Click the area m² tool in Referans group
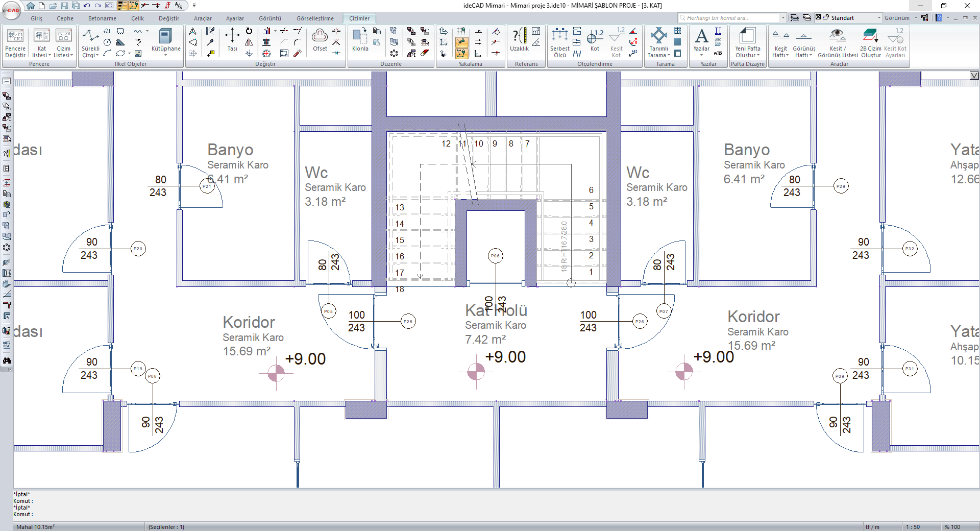 click(536, 31)
